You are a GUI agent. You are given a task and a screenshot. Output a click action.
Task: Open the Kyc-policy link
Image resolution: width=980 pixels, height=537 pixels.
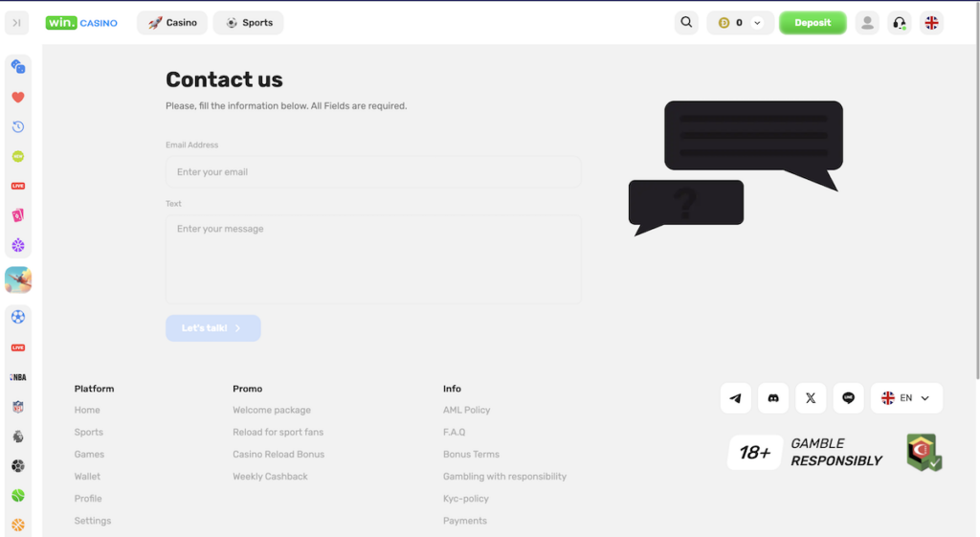[466, 499]
